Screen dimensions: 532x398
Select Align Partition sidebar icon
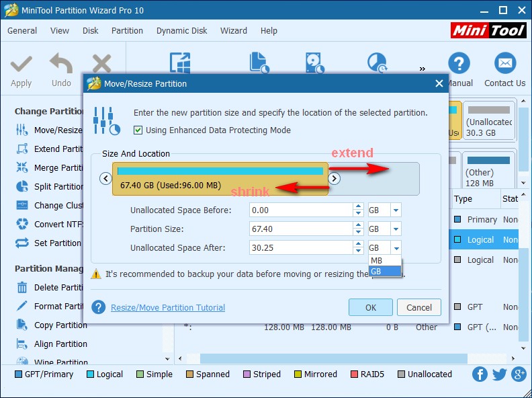pos(22,344)
